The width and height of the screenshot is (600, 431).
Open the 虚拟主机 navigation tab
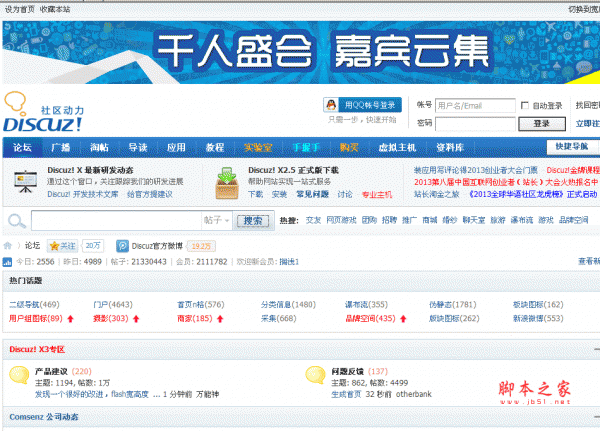397,147
